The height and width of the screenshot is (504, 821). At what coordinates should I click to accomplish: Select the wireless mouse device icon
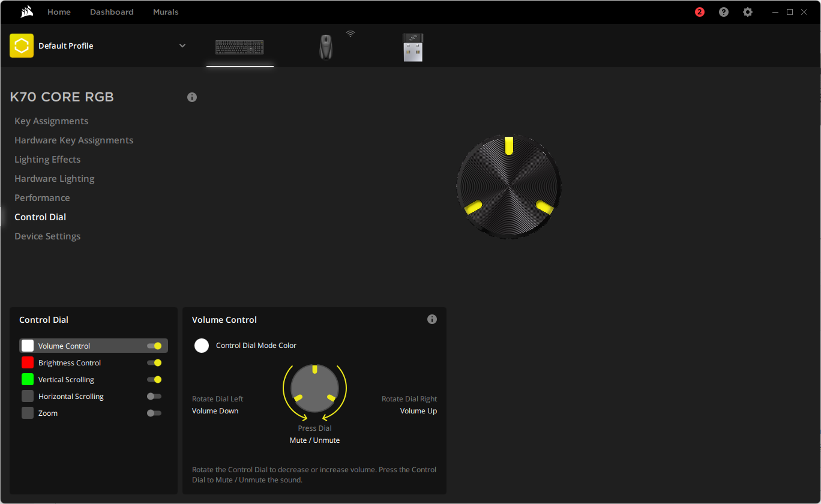point(326,47)
